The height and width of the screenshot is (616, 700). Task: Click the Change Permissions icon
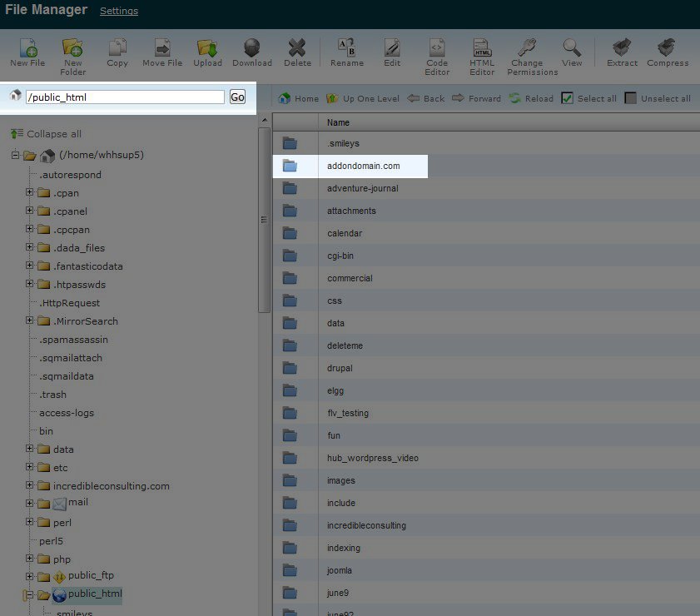click(x=527, y=48)
